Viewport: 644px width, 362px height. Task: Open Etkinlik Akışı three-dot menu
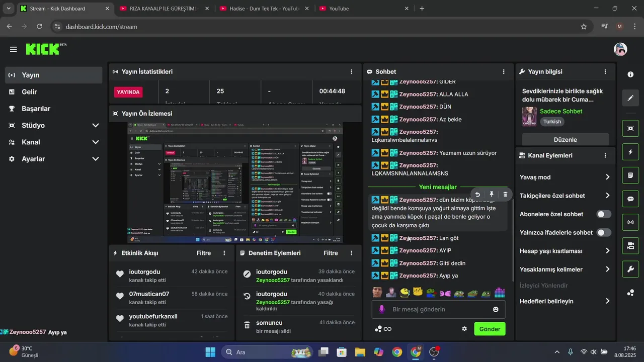(x=224, y=253)
